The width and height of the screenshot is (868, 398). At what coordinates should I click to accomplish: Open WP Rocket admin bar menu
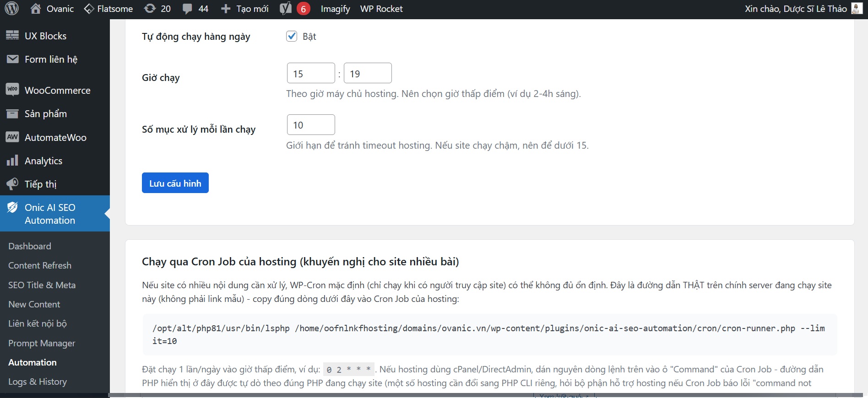381,9
